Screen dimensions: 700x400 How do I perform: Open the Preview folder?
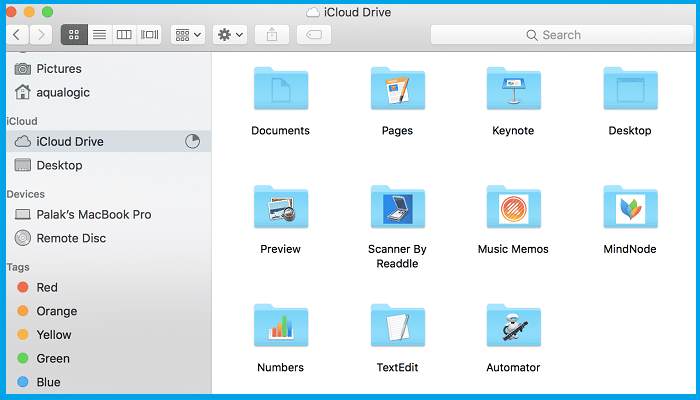(x=281, y=207)
